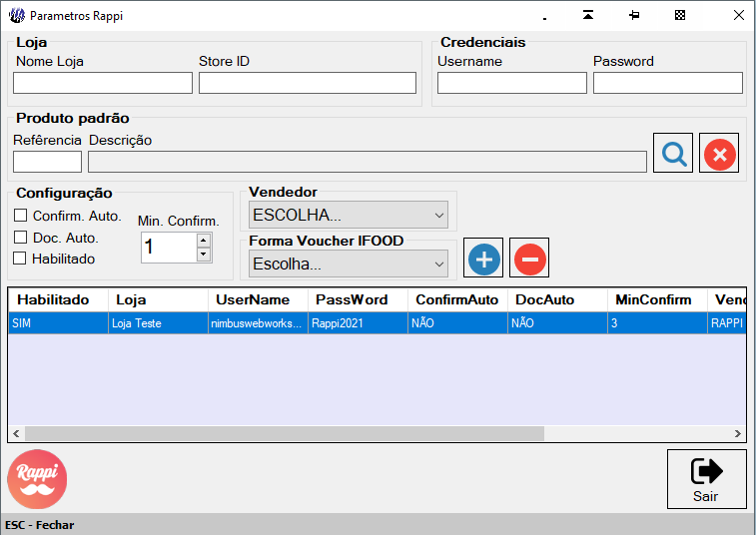This screenshot has height=535, width=756.
Task: Click the pin window title bar icon
Action: pyautogui.click(x=634, y=15)
